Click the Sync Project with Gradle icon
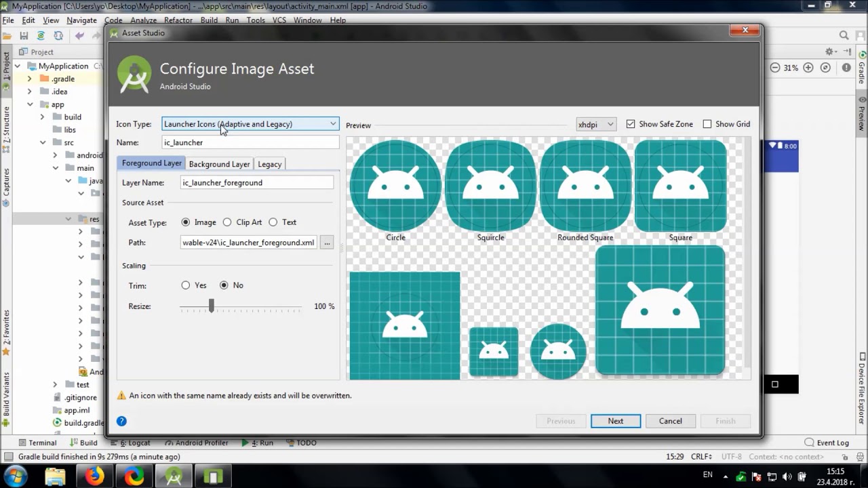This screenshot has height=488, width=868. pos(41,36)
